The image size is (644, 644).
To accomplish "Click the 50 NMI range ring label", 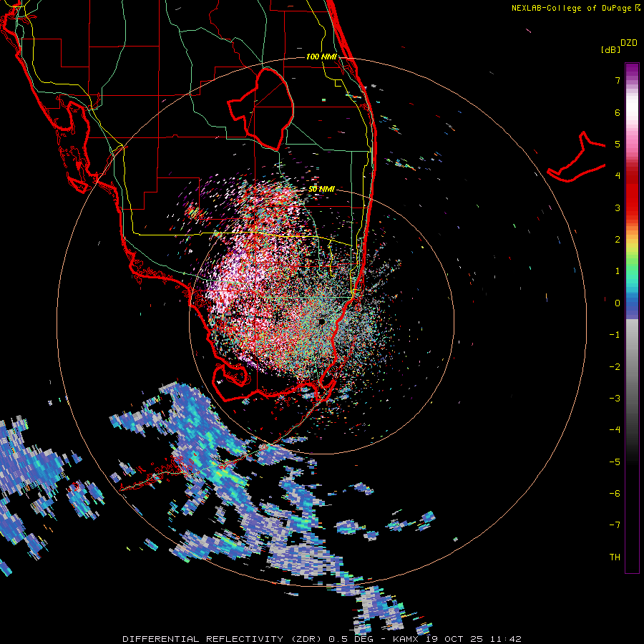I will (x=321, y=190).
